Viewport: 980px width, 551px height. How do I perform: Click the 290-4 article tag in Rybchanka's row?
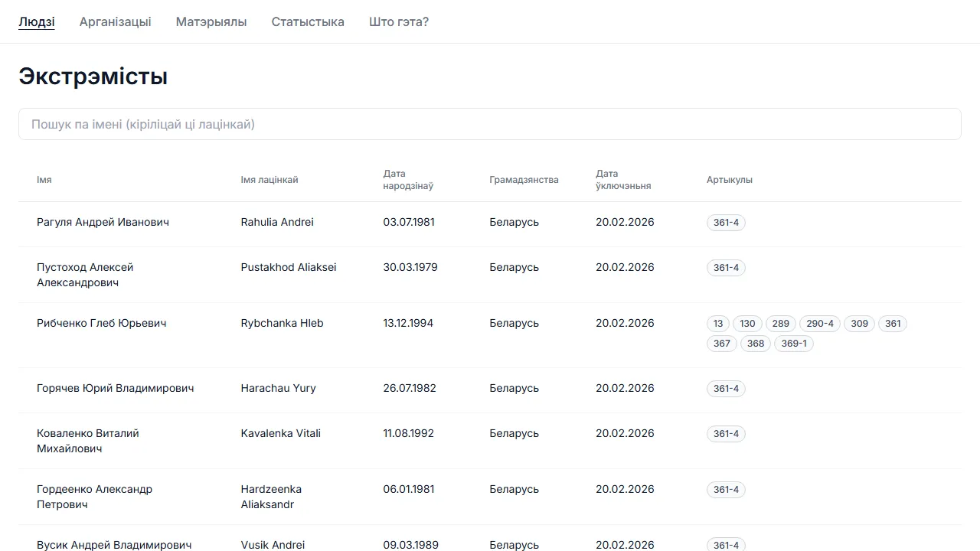[x=820, y=323]
